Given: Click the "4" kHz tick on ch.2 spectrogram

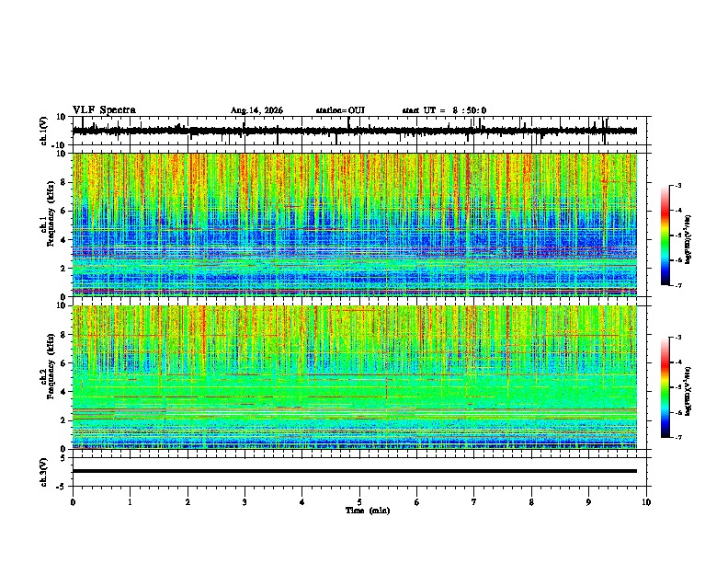Looking at the screenshot, I should pyautogui.click(x=64, y=392).
